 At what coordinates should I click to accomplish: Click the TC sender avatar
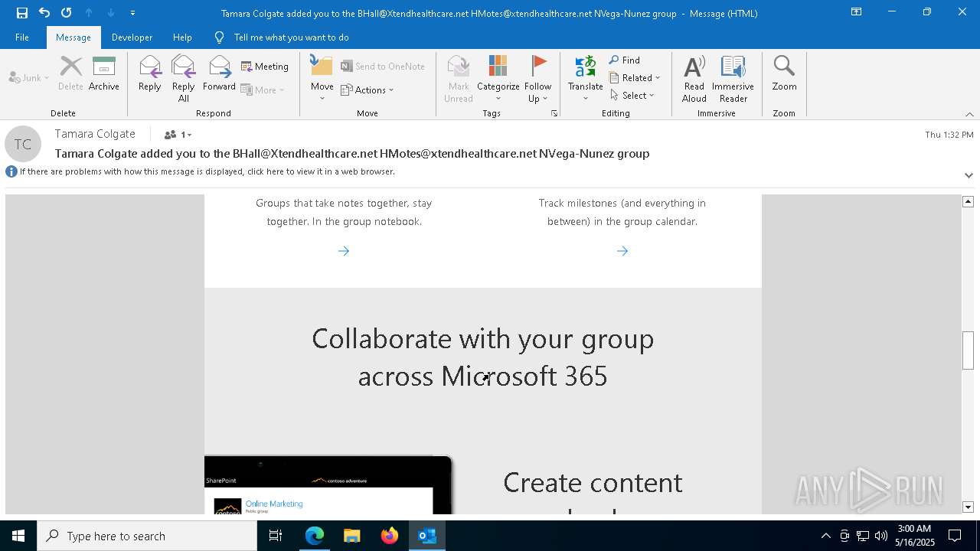click(x=23, y=144)
